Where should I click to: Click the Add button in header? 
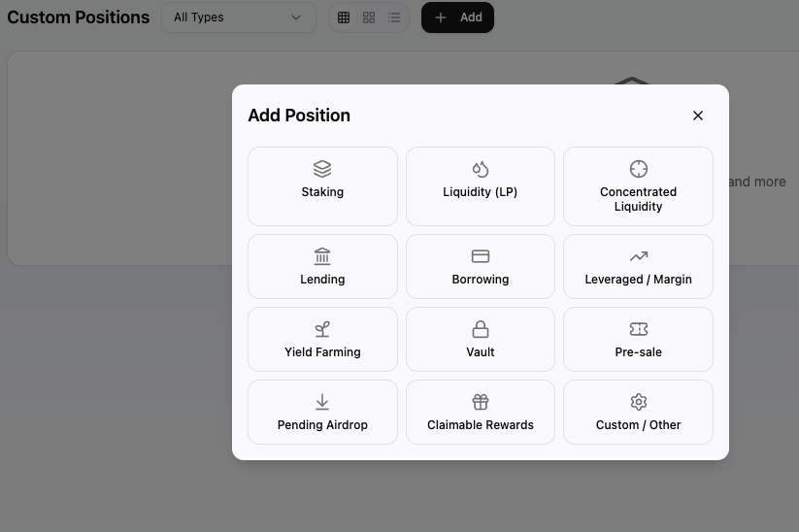click(457, 17)
